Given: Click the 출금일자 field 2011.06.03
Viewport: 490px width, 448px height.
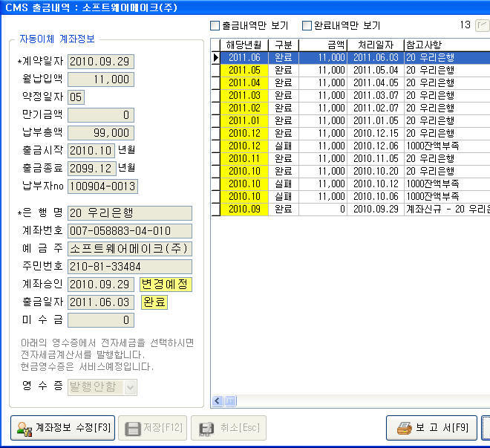Looking at the screenshot, I should (x=101, y=302).
